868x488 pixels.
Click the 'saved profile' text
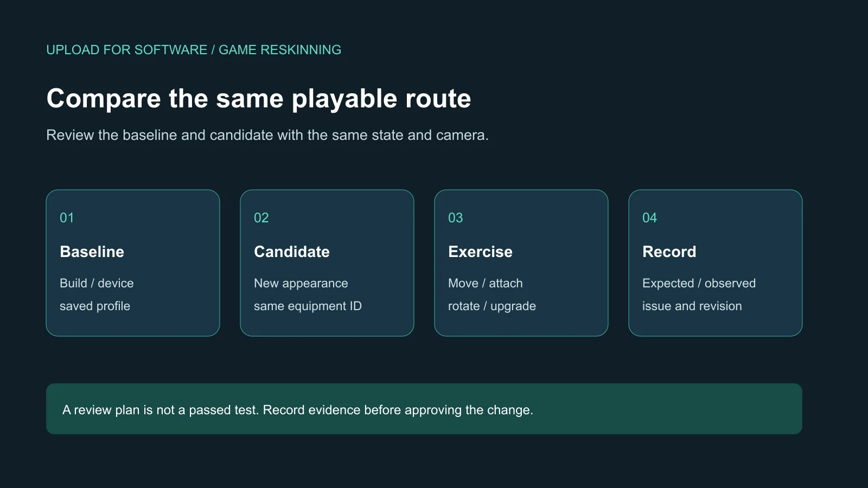pyautogui.click(x=95, y=306)
